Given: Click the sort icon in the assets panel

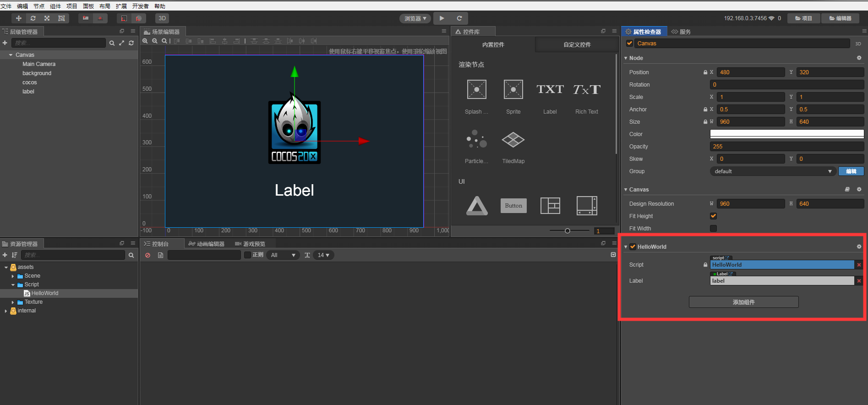Looking at the screenshot, I should pos(14,255).
